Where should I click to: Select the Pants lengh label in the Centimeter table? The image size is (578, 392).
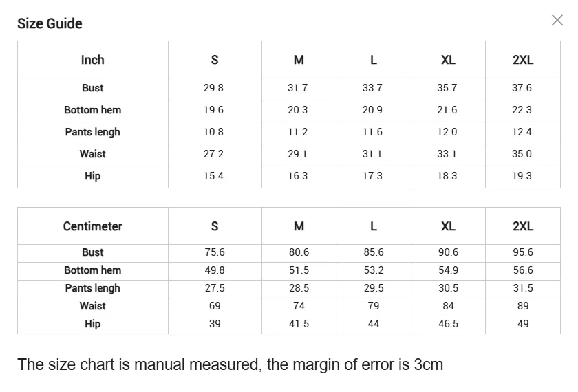92,288
